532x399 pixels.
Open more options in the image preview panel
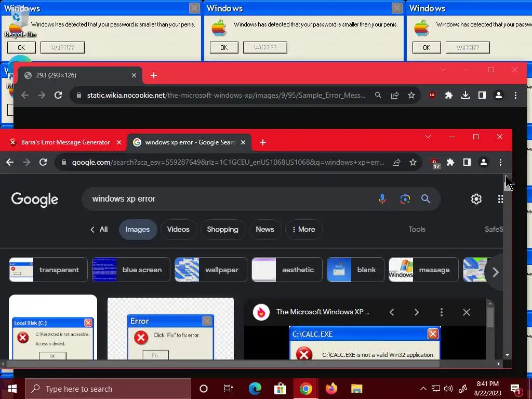click(442, 312)
